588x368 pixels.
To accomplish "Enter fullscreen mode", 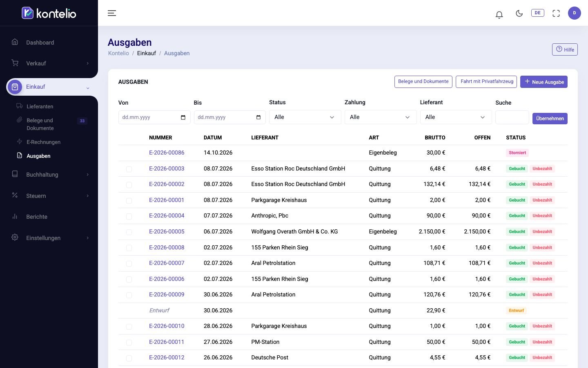I will pos(556,13).
